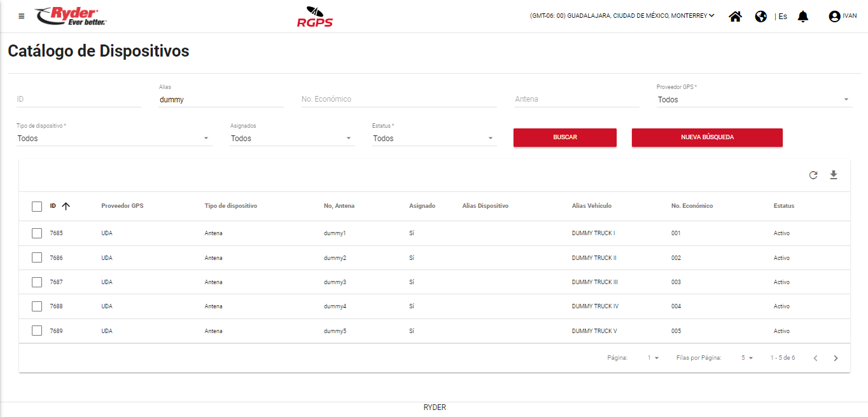
Task: Expand the Proveedor GPS dropdown
Action: tap(754, 100)
